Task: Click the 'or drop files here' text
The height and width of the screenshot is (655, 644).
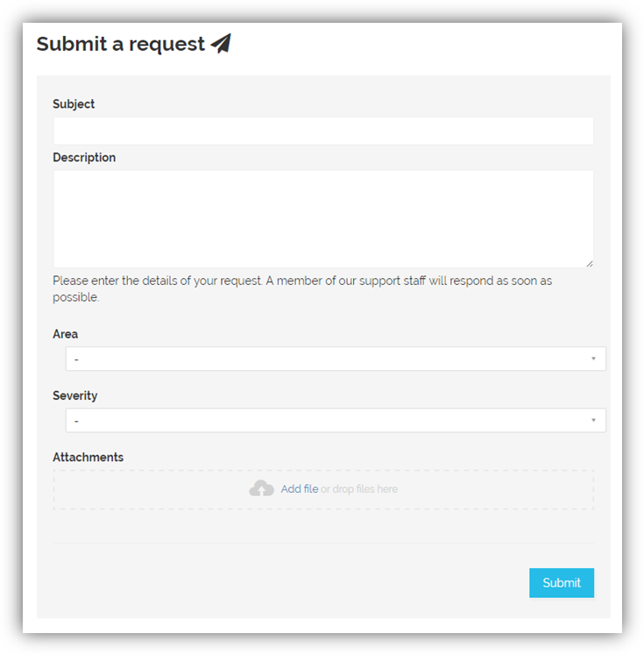Action: click(359, 489)
